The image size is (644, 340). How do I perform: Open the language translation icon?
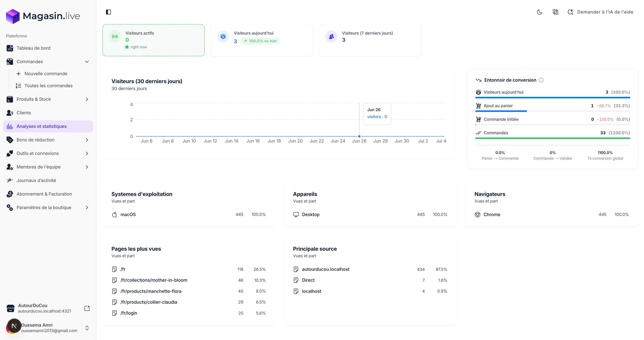(555, 12)
